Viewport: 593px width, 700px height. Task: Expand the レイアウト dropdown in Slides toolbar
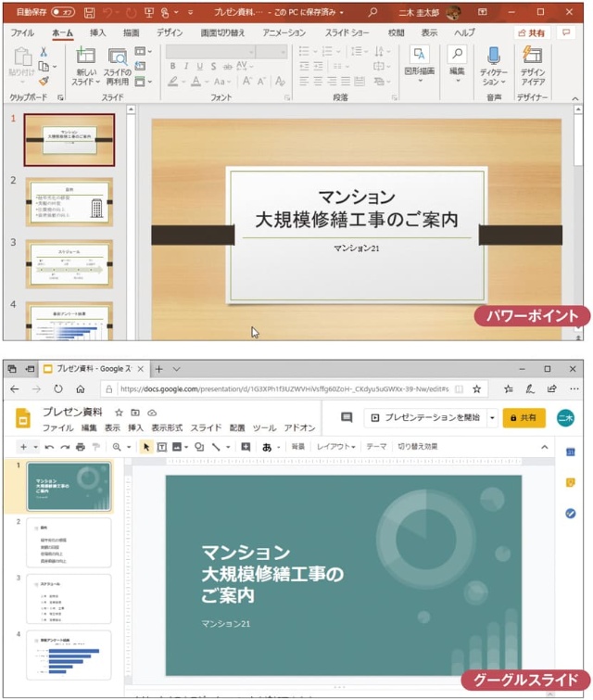(x=335, y=447)
